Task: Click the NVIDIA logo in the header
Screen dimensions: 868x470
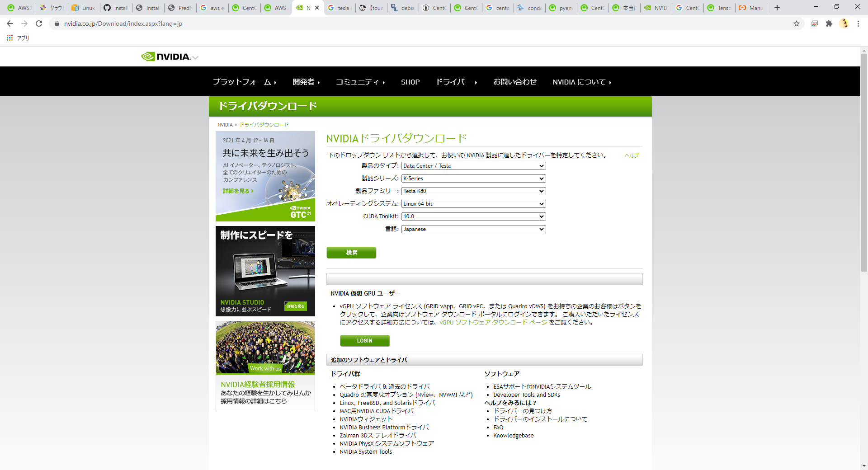Action: [165, 56]
